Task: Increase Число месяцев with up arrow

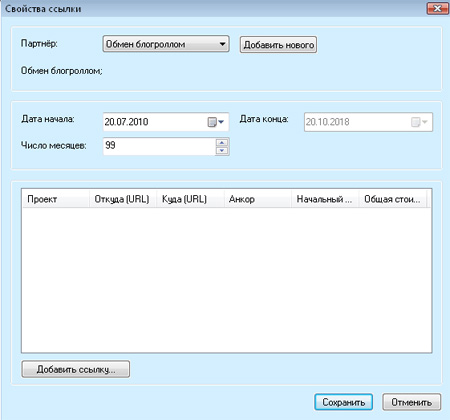Action: [x=222, y=143]
